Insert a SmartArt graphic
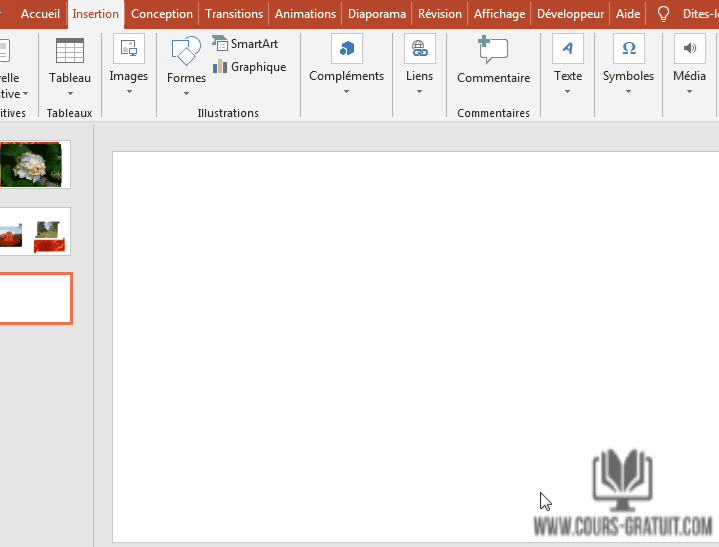The height and width of the screenshot is (547, 719). pos(245,44)
